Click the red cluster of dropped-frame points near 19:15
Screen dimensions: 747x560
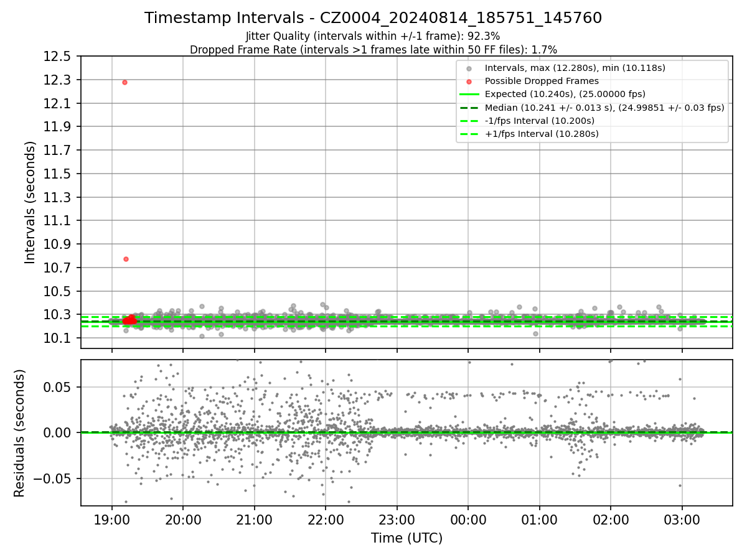[129, 320]
